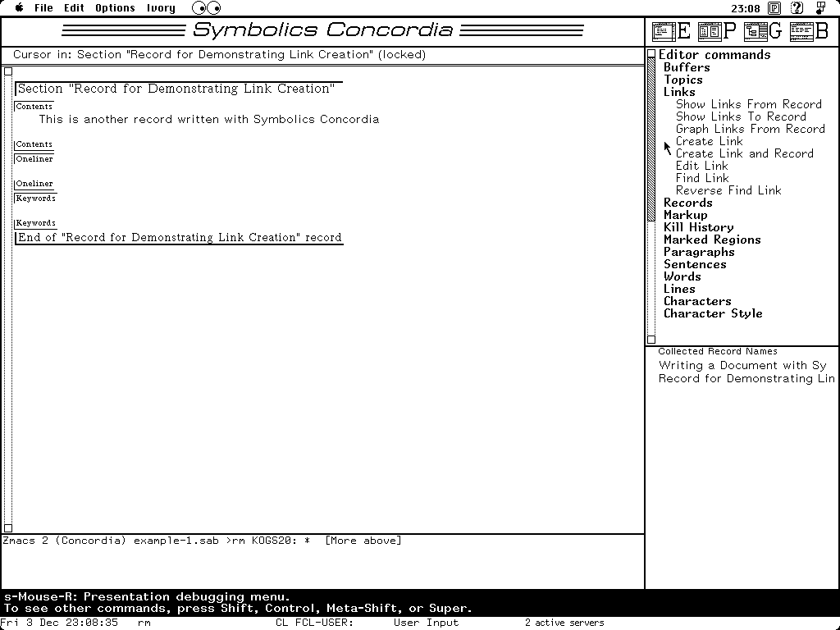Run Create Link and Record command
840x630 pixels.
click(x=745, y=153)
